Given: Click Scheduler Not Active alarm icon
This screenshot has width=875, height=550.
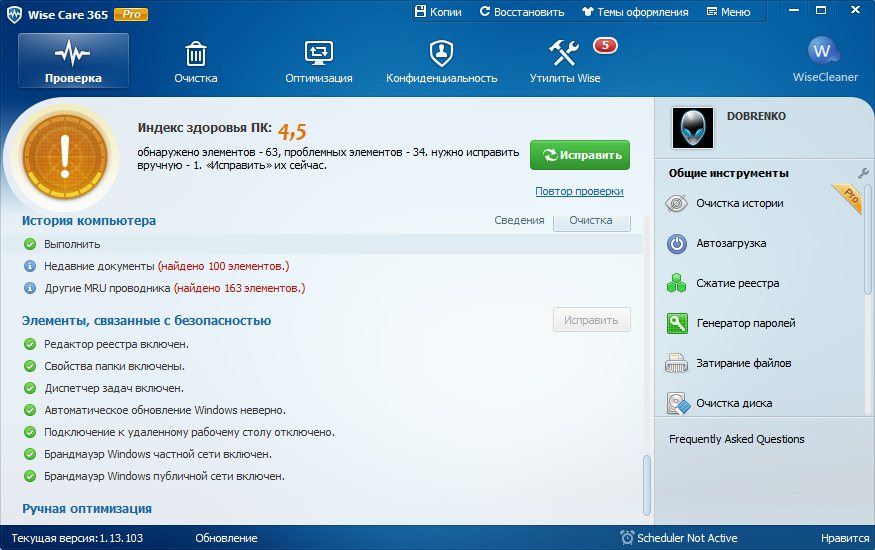Looking at the screenshot, I should click(x=627, y=537).
